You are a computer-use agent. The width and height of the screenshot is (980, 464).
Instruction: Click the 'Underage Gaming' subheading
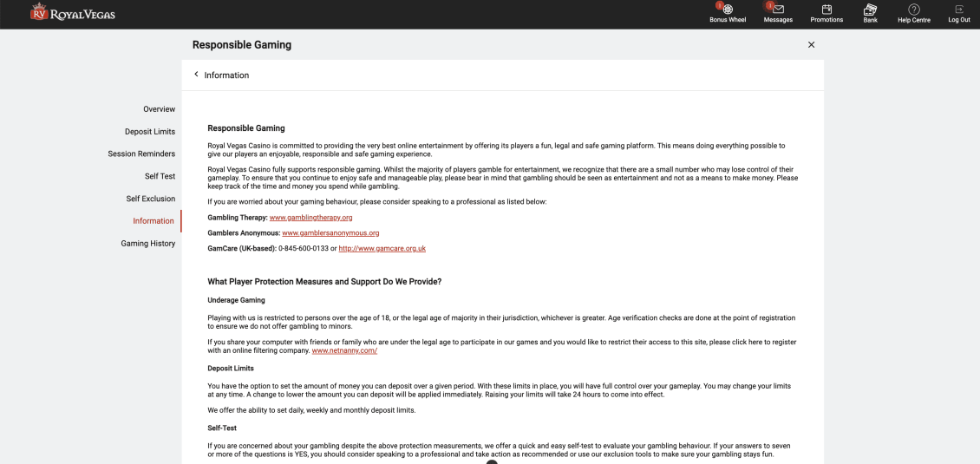236,300
